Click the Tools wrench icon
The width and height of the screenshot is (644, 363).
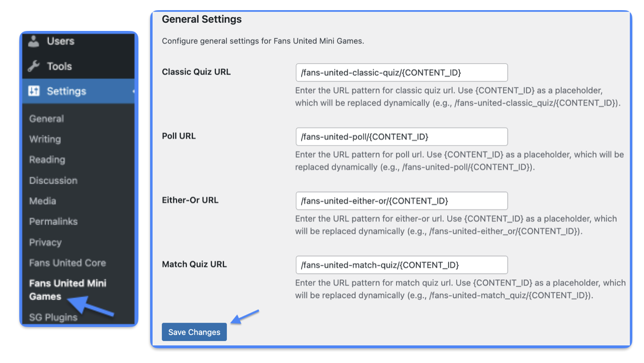pos(34,66)
